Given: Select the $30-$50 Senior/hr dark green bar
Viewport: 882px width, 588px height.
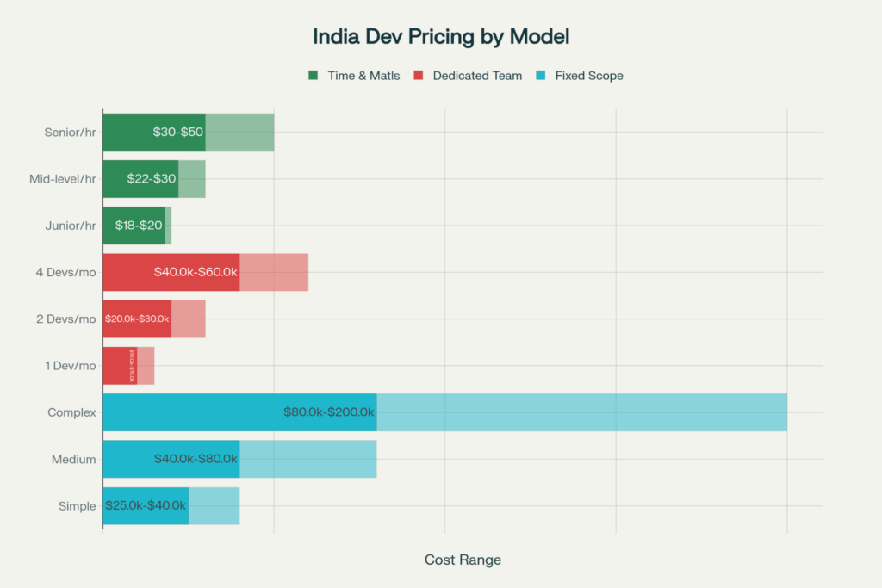Looking at the screenshot, I should [x=153, y=132].
